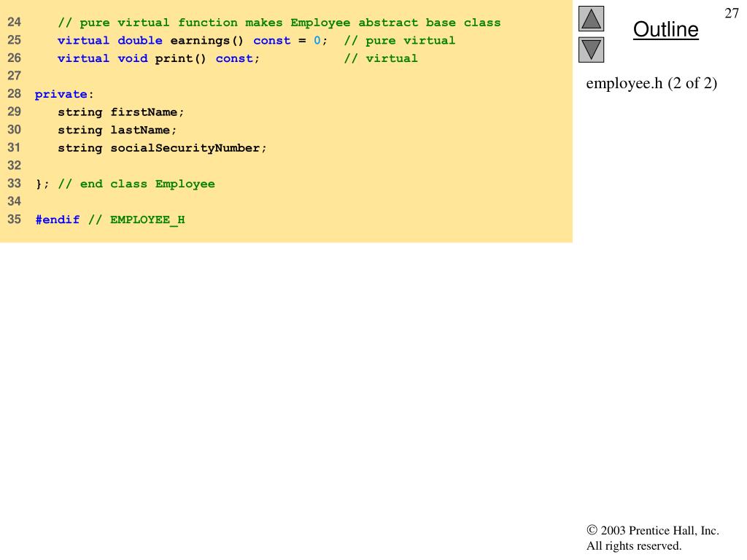Click the 'void' keyword on line 26

pos(133,58)
